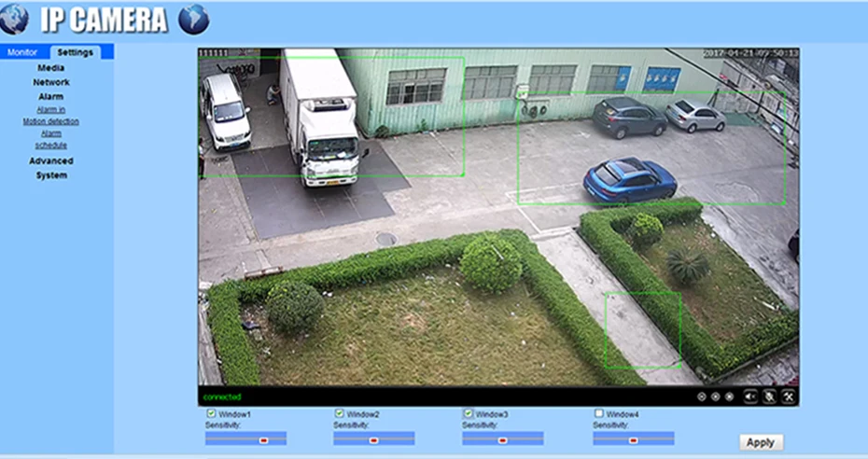
Task: Click the round indicator icon nearest the speaker
Action: [729, 396]
